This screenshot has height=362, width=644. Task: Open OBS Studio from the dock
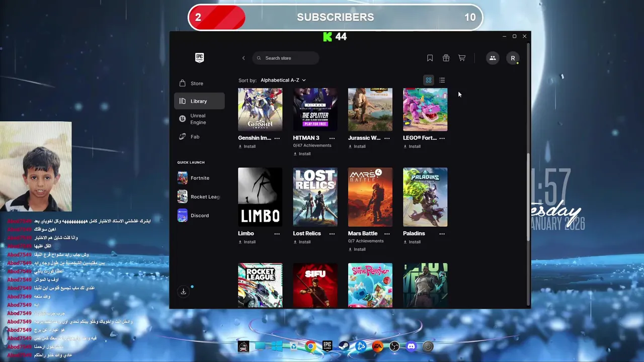(394, 346)
